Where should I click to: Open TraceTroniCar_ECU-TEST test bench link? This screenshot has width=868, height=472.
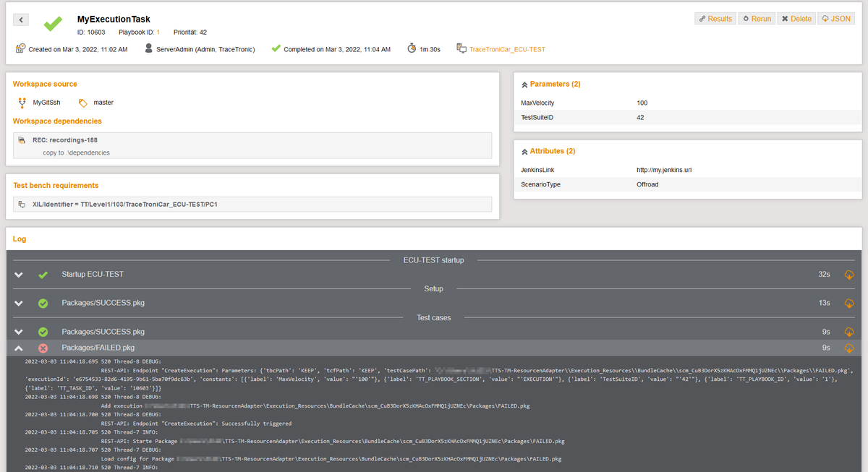[507, 49]
